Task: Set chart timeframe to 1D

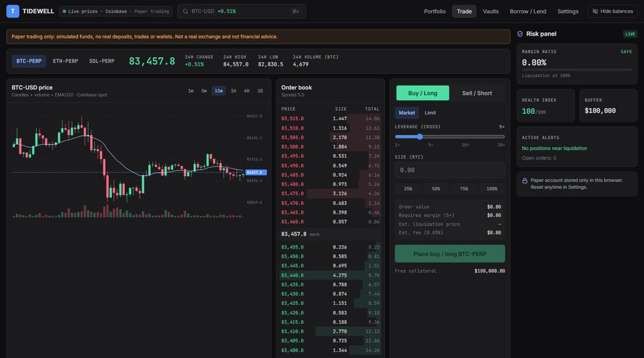Action: pyautogui.click(x=260, y=91)
